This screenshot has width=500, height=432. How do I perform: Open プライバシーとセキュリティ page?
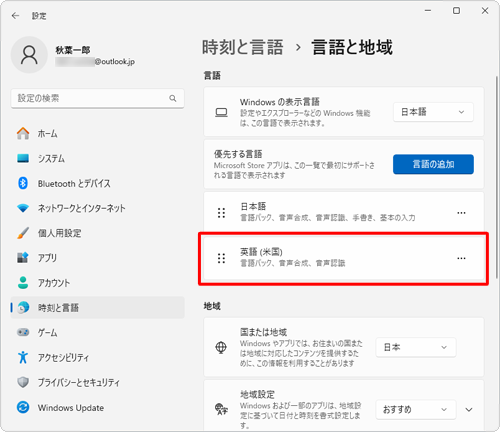click(98, 382)
